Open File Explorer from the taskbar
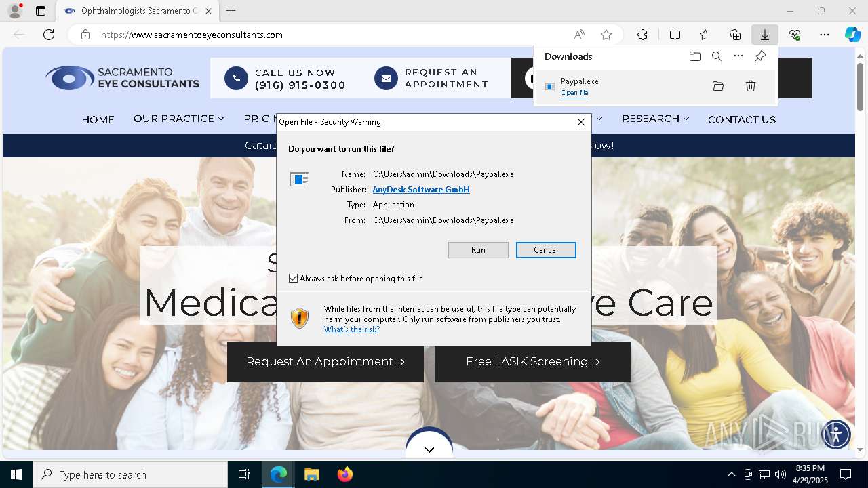 pos(311,474)
